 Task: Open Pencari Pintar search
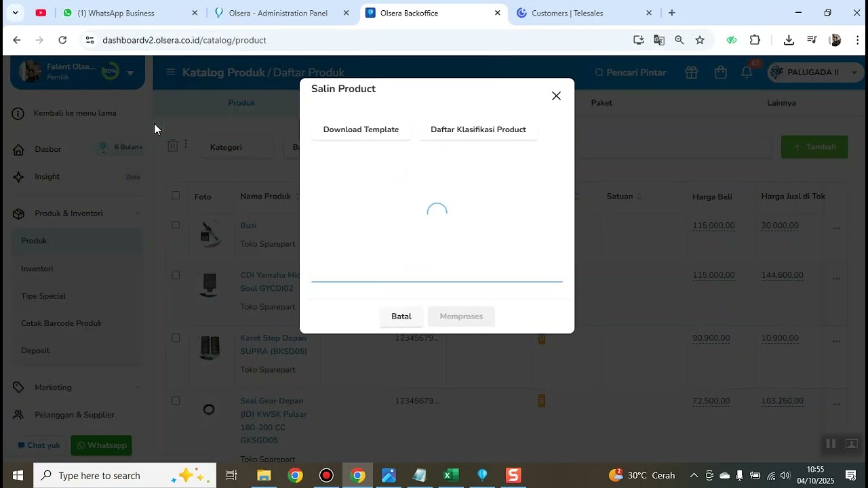tap(630, 73)
